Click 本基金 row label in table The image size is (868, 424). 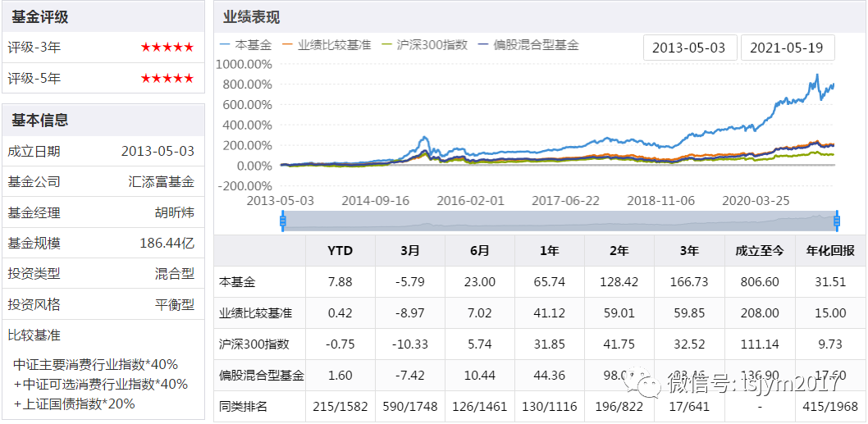click(237, 282)
